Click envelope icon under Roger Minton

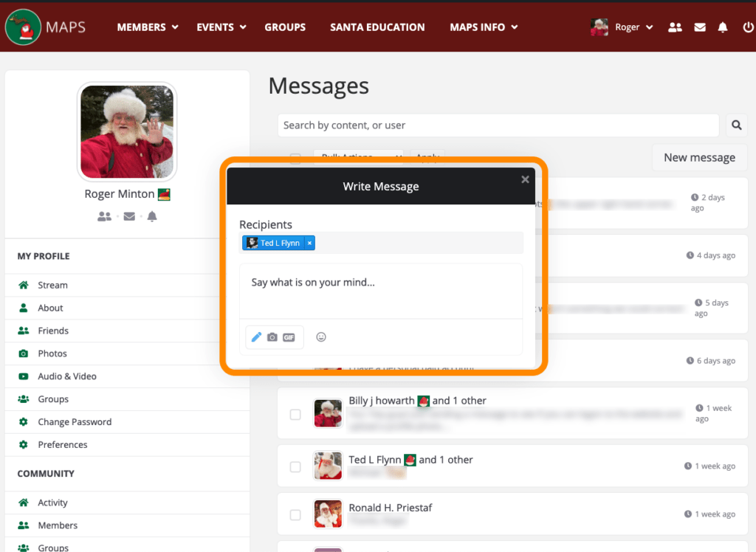(x=129, y=216)
